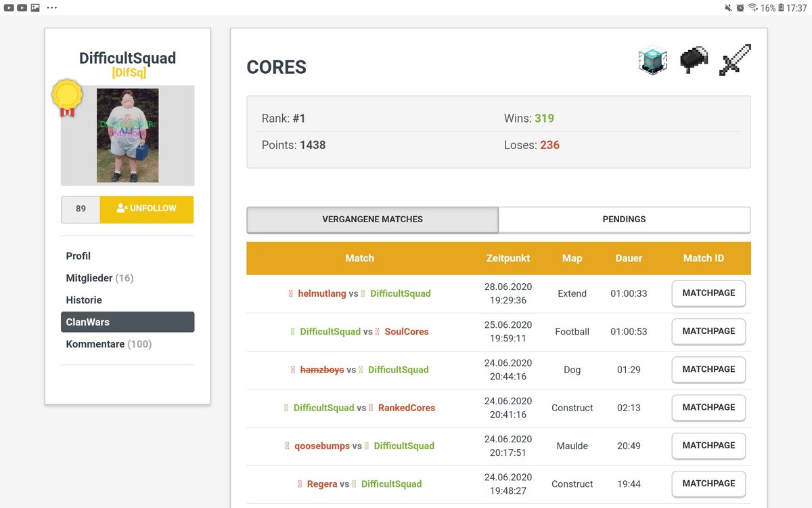The height and width of the screenshot is (508, 812).
Task: Switch to Vergangene Matches tab
Action: coord(372,219)
